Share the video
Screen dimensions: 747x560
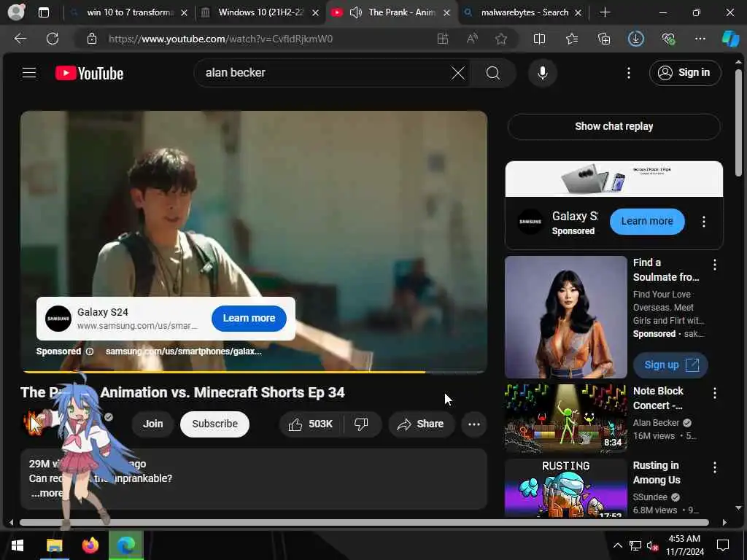[421, 424]
